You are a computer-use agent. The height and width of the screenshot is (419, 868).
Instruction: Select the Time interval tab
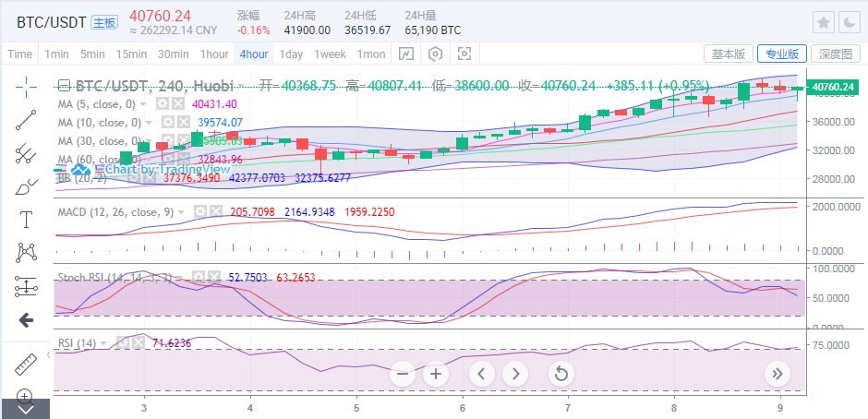[20, 54]
